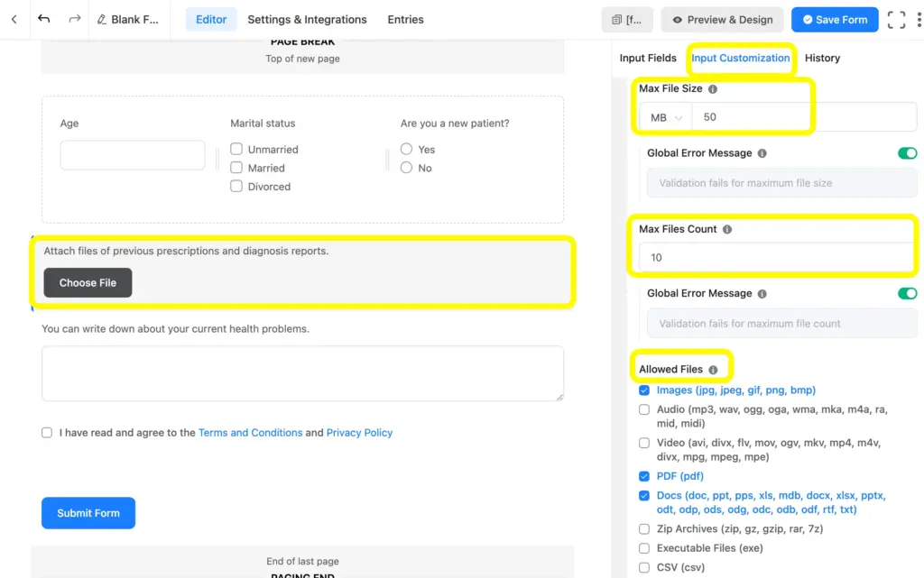Open the Entries tab
This screenshot has width=924, height=578.
click(405, 19)
